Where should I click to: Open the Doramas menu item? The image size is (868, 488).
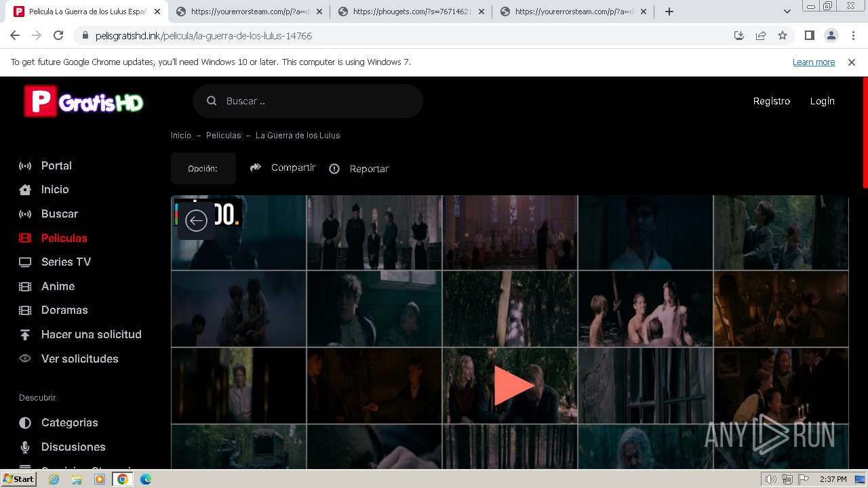[x=64, y=310]
